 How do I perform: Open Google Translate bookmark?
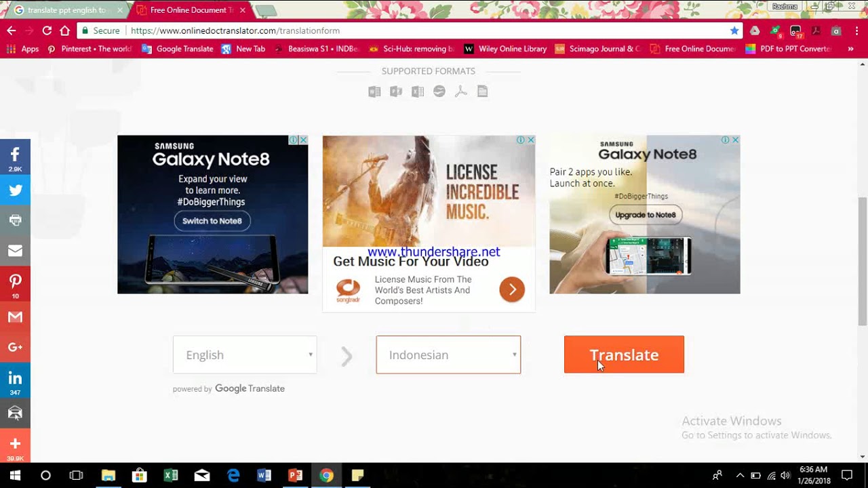(178, 49)
